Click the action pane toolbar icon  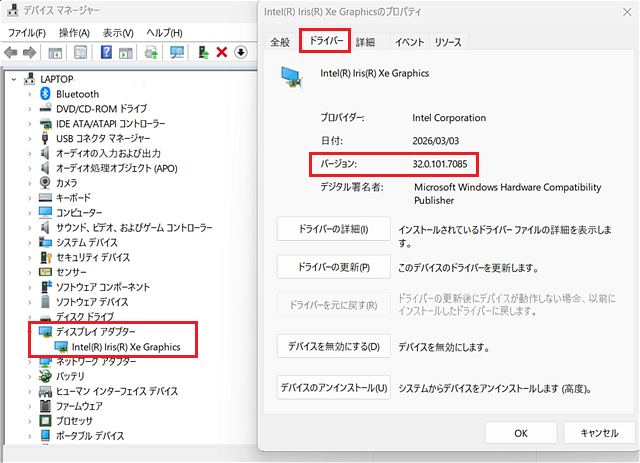pos(126,53)
